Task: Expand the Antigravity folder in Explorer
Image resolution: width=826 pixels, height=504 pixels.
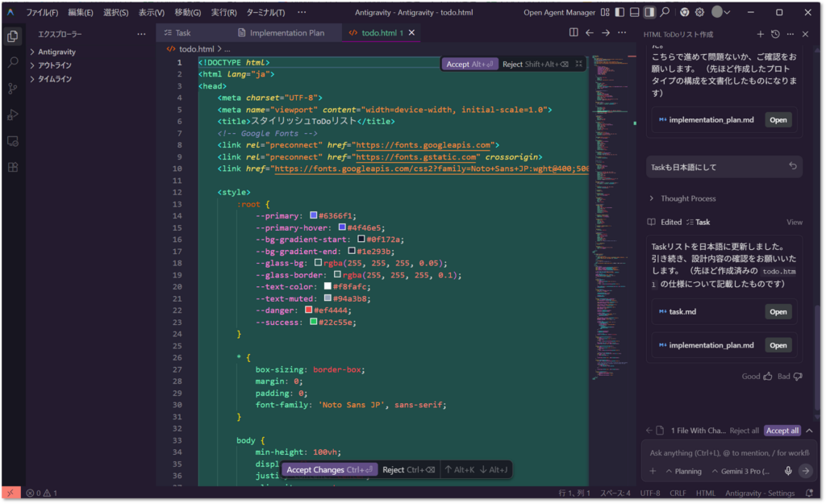Action: tap(56, 52)
